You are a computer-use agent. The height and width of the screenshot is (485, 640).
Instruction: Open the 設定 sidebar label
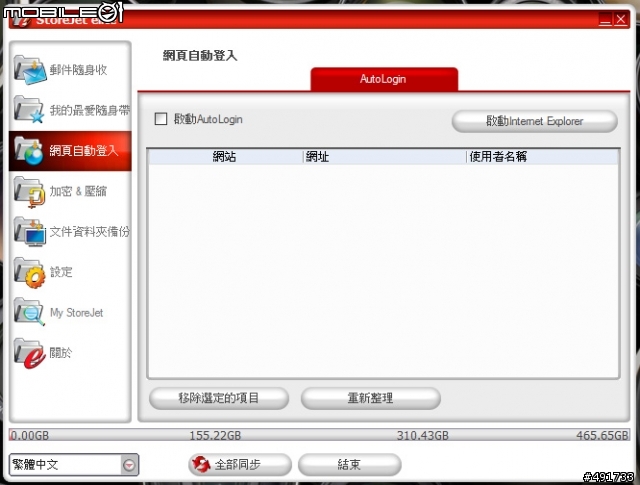coord(61,272)
